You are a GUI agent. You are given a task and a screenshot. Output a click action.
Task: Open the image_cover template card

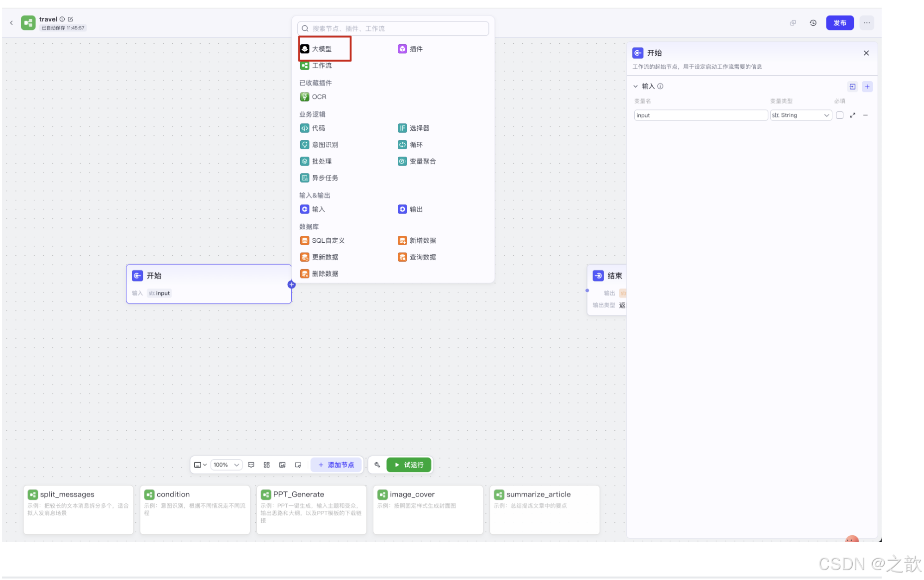(428, 510)
